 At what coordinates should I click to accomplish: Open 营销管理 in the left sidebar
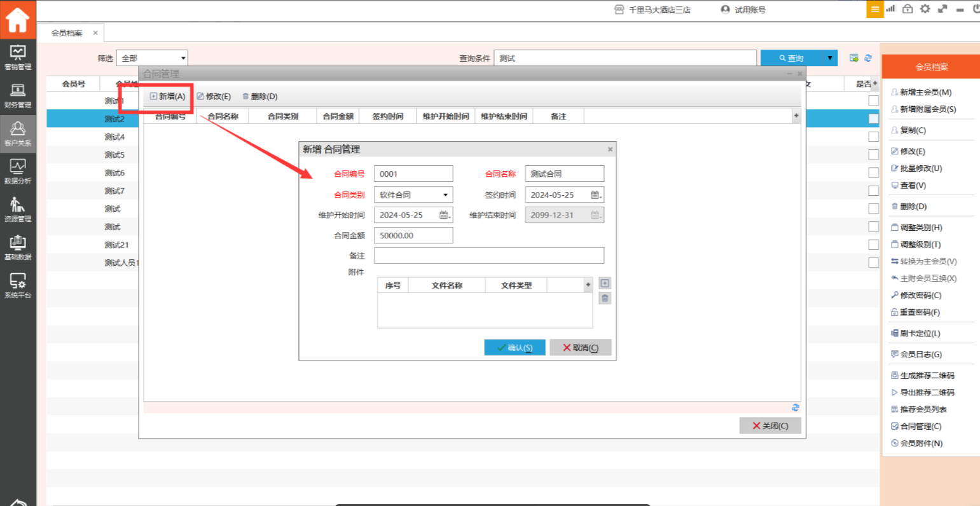(18, 57)
